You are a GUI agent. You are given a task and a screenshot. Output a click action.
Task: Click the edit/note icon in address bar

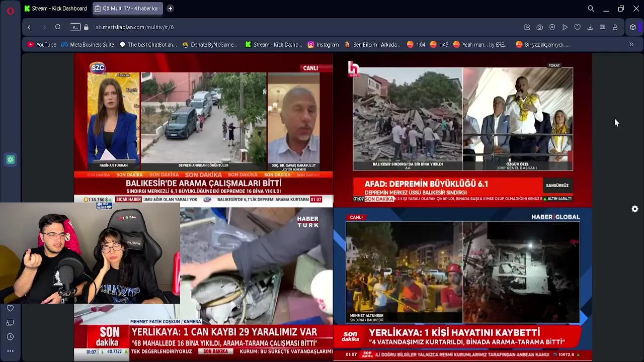[x=527, y=27]
